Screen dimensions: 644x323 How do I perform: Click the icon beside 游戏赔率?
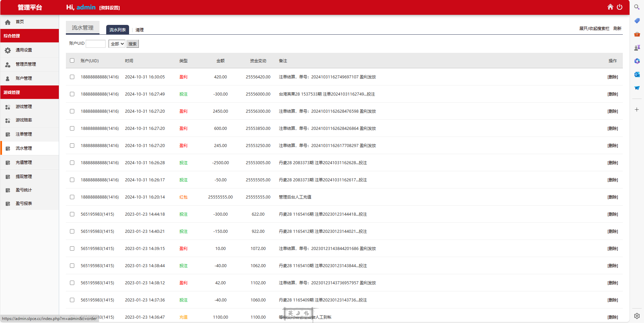tap(8, 120)
